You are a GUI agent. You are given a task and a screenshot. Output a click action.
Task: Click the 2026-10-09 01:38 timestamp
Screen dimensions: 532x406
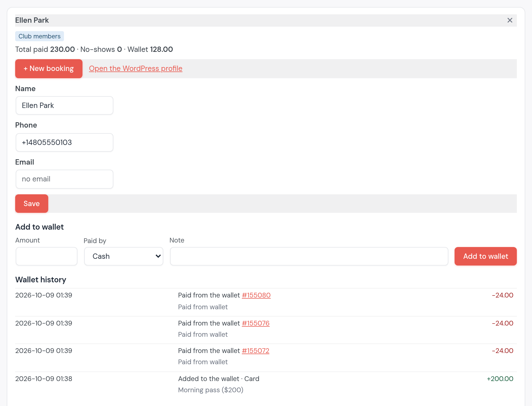point(44,379)
